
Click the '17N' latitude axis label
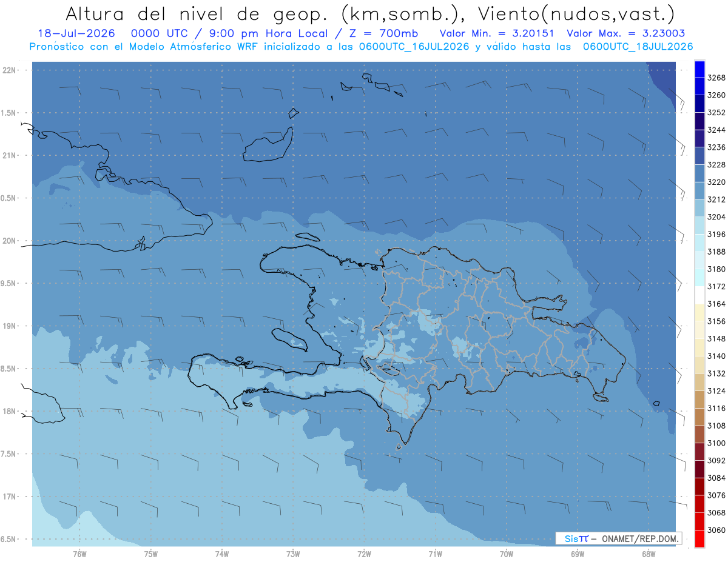click(x=10, y=496)
